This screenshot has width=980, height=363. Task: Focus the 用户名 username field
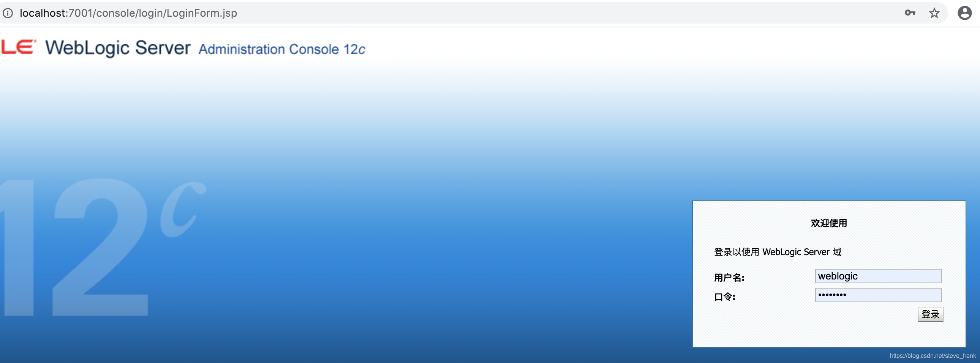click(878, 276)
